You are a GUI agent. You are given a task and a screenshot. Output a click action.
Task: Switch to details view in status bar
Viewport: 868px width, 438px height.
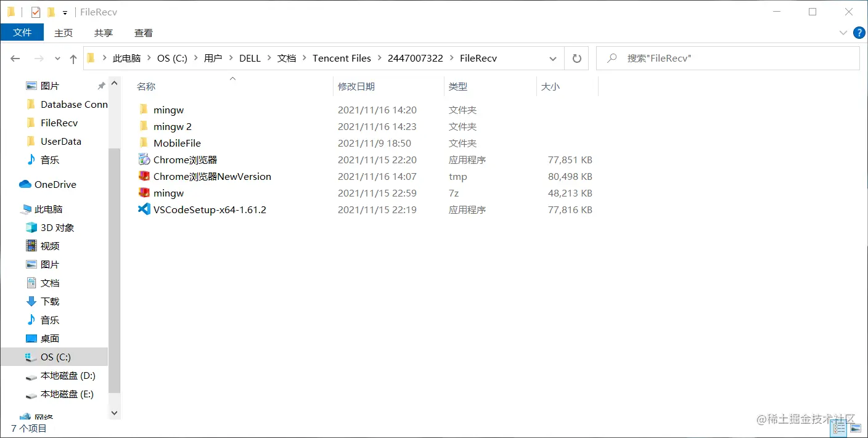coord(838,428)
